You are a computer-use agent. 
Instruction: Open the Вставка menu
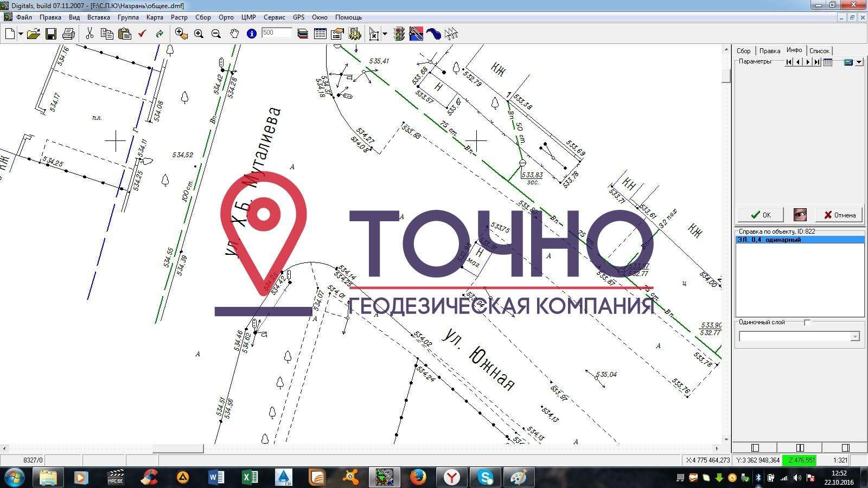pyautogui.click(x=99, y=17)
